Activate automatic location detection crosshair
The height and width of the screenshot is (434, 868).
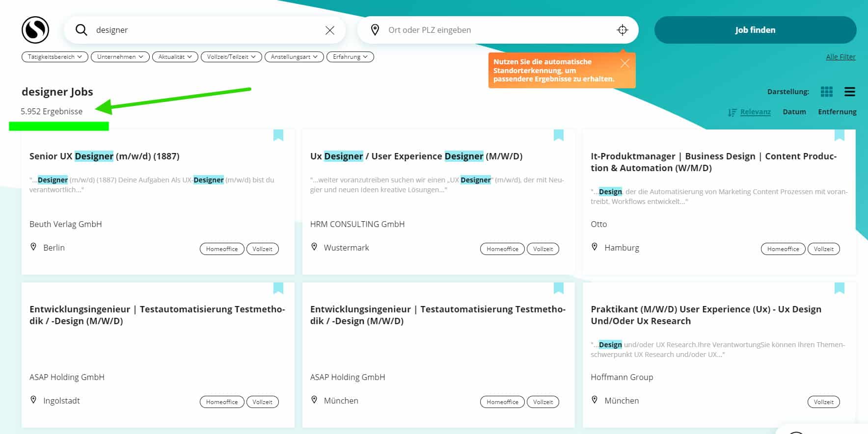click(x=623, y=30)
